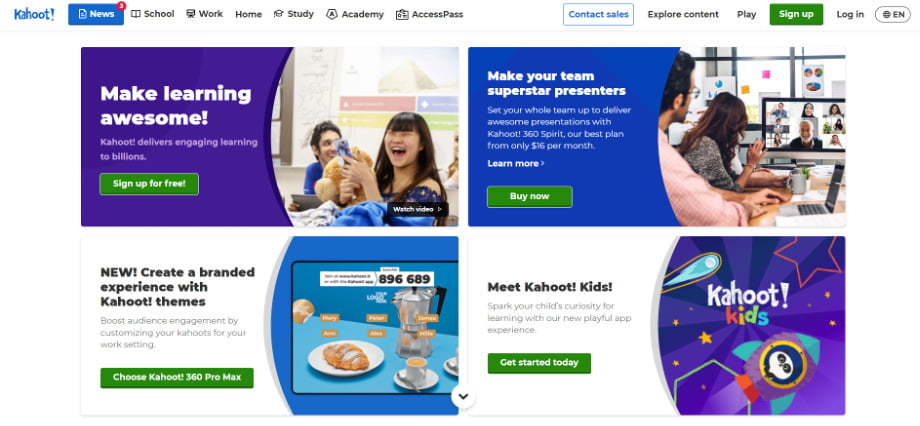Screen dimensions: 920x426
Task: Click the Kahoot! Kids promo image
Action: pos(749,326)
